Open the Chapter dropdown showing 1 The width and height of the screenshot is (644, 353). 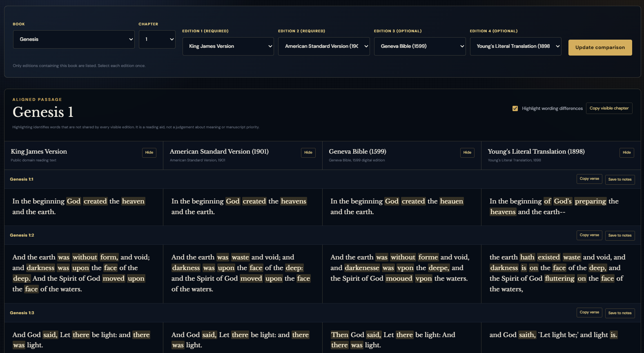pos(157,39)
